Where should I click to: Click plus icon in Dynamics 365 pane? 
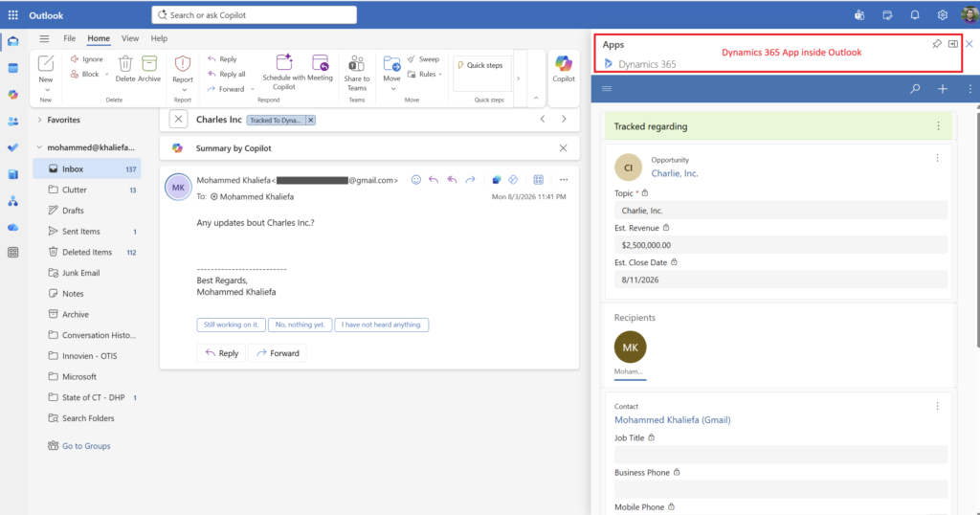[943, 89]
